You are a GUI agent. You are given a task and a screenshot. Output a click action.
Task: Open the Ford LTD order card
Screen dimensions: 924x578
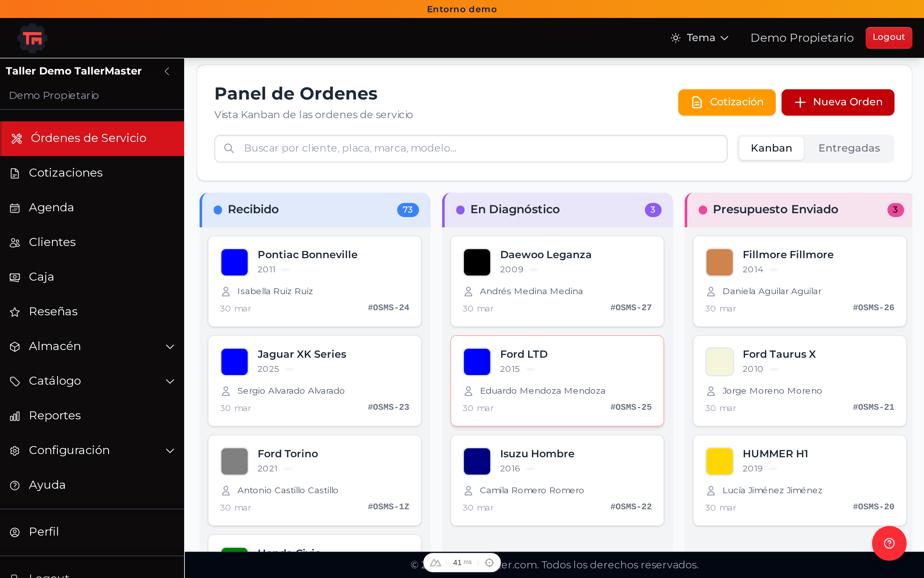pyautogui.click(x=557, y=381)
